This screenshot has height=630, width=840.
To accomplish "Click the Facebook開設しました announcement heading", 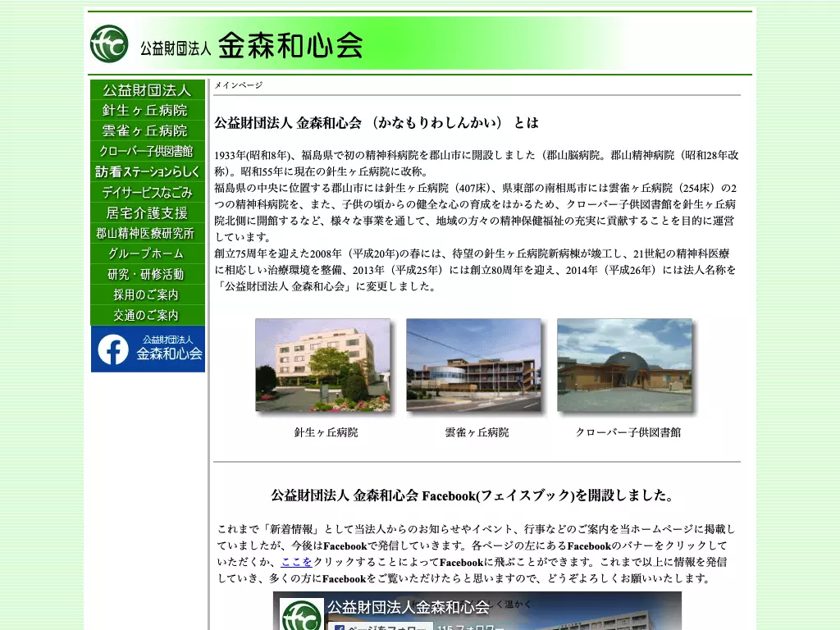I will 472,495.
